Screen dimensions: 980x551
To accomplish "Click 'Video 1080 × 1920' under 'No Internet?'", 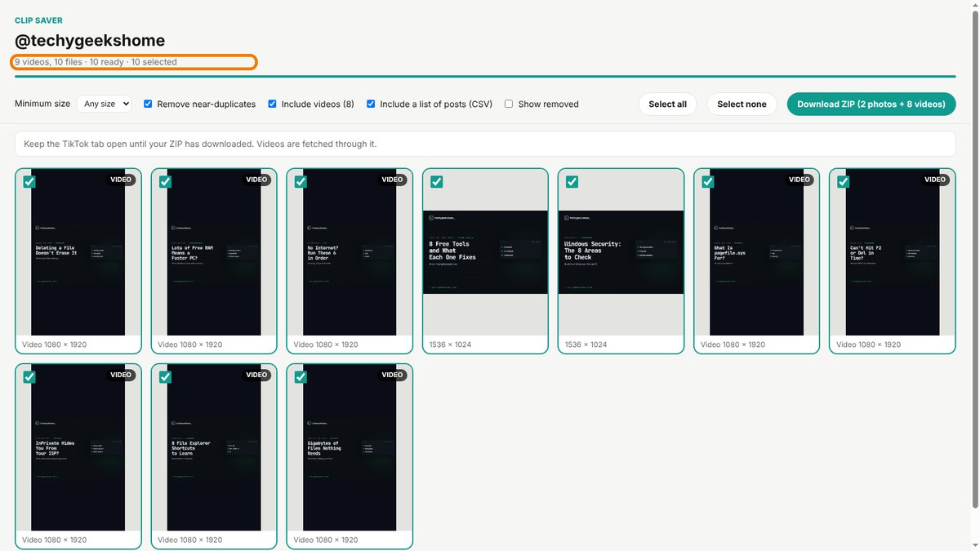I will (325, 344).
